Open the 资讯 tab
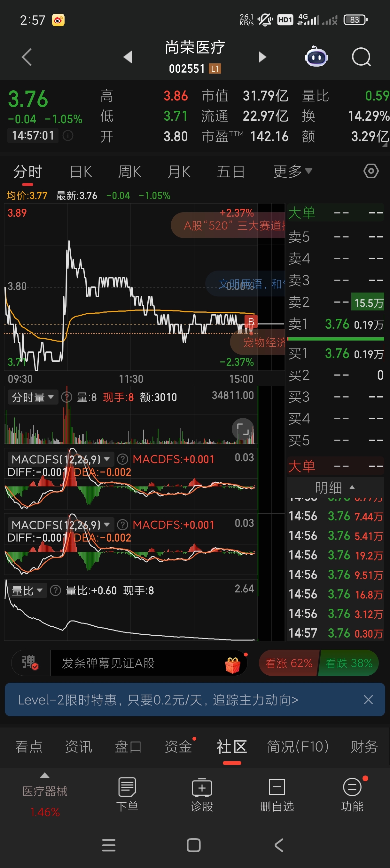Viewport: 390px width, 868px height. (78, 746)
